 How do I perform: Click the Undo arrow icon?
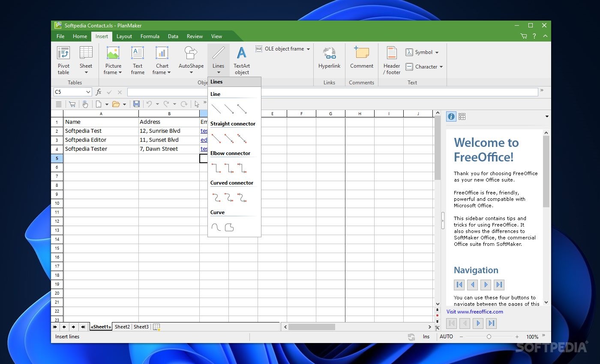(x=149, y=104)
